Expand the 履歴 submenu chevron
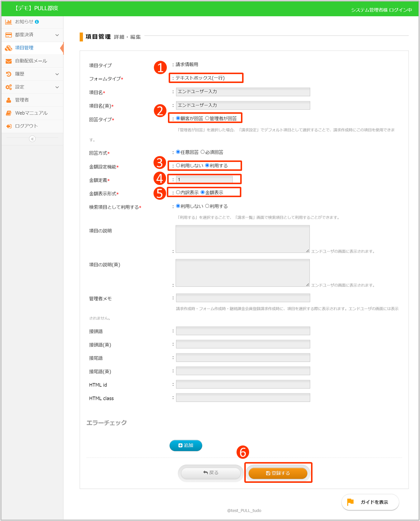This screenshot has width=420, height=521. (x=57, y=74)
